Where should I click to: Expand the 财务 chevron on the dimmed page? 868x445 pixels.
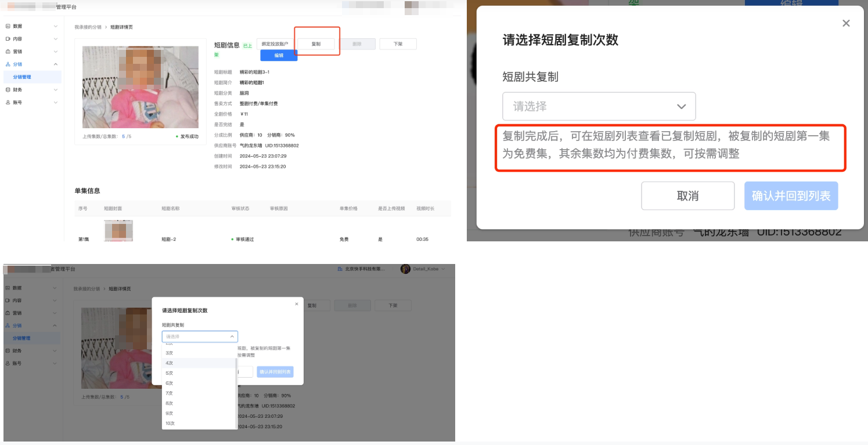(56, 350)
